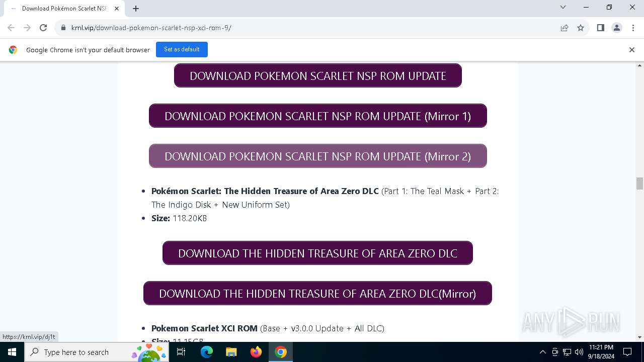
Task: Set Chrome as default browser
Action: [x=182, y=49]
